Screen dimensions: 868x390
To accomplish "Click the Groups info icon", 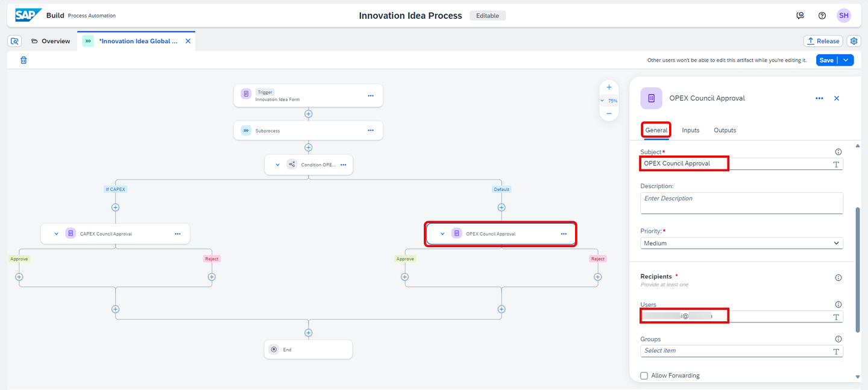I will [838, 339].
